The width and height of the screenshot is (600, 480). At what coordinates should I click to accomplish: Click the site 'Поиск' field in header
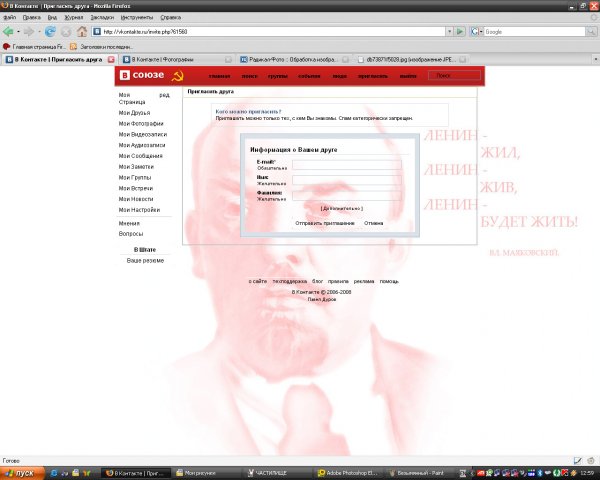click(x=454, y=76)
